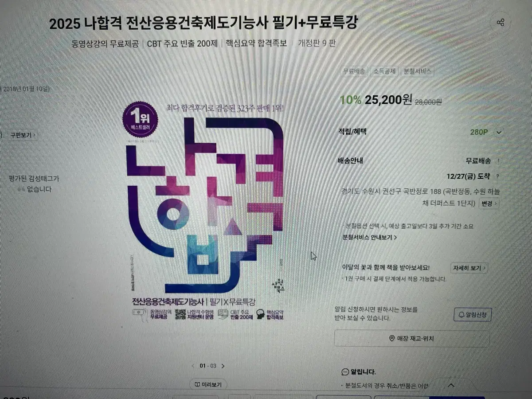Click the 배송안내 info exclamation icon

click(x=499, y=161)
